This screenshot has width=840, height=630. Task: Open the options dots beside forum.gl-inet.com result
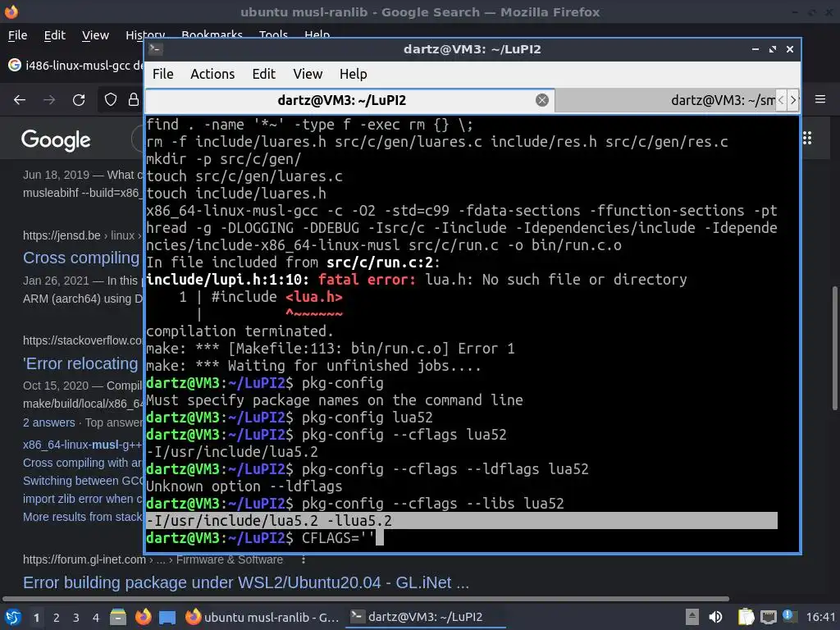304,559
